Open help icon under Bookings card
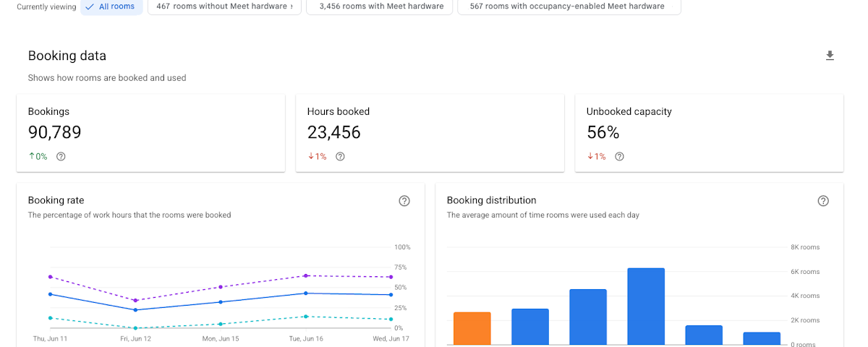The height and width of the screenshot is (347, 868). pyautogui.click(x=61, y=156)
